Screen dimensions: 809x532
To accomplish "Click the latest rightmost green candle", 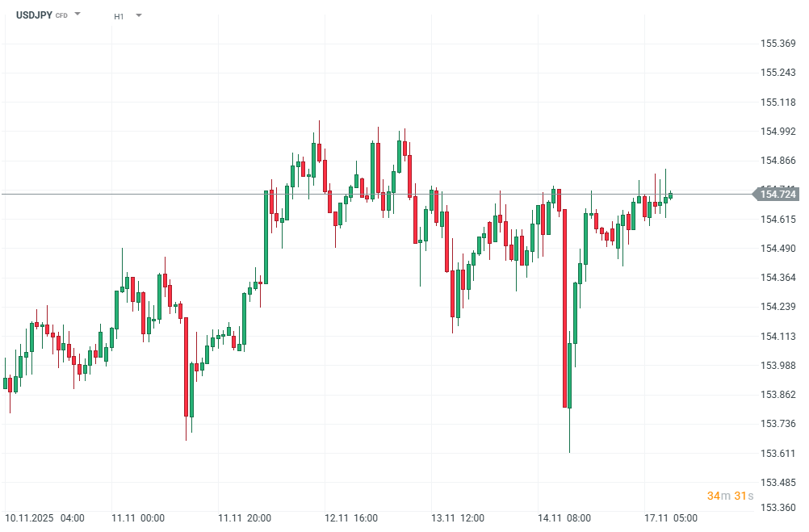I will click(671, 195).
